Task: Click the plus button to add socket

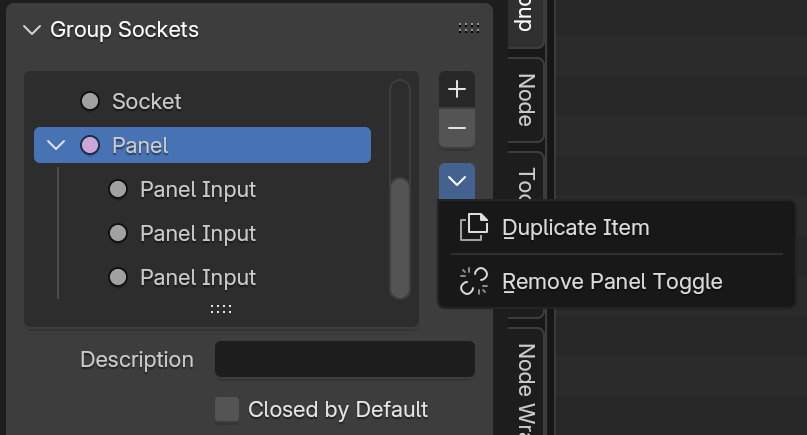Action: click(x=457, y=89)
